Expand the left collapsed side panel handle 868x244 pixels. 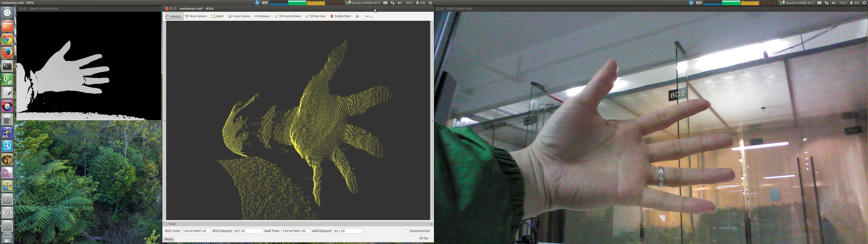tap(165, 121)
